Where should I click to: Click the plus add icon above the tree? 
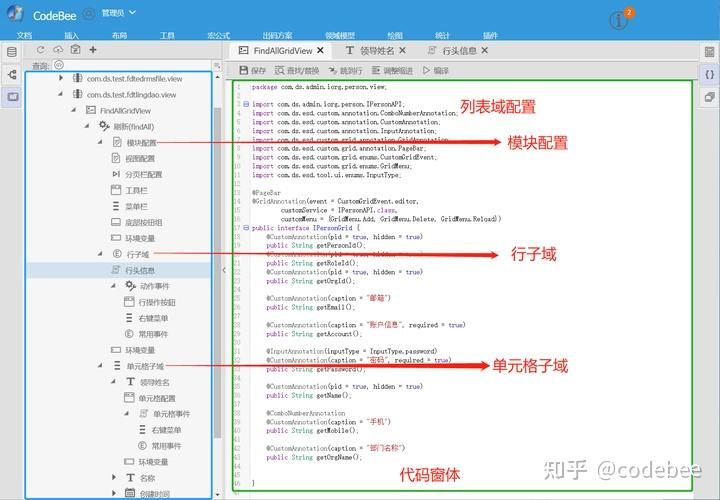[93, 50]
